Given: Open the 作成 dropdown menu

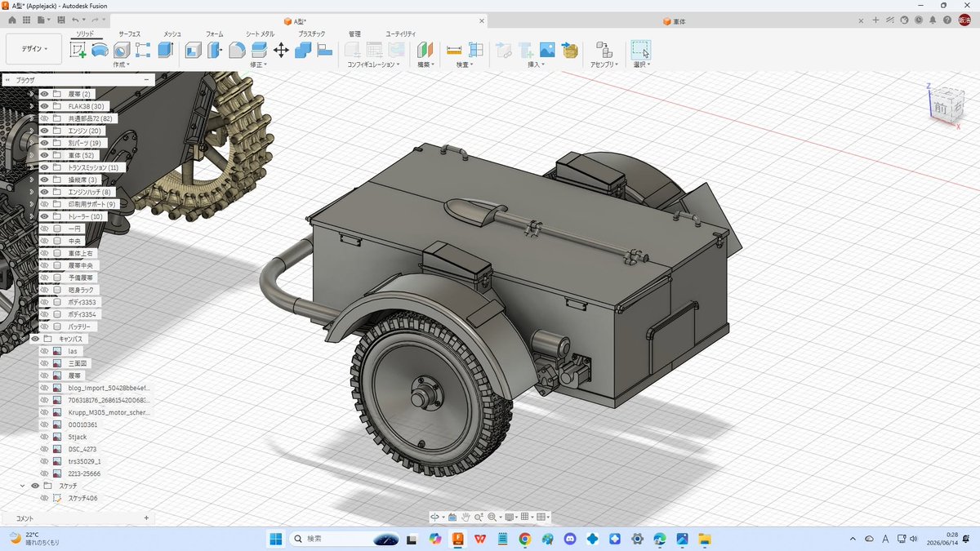Looking at the screenshot, I should tap(122, 64).
